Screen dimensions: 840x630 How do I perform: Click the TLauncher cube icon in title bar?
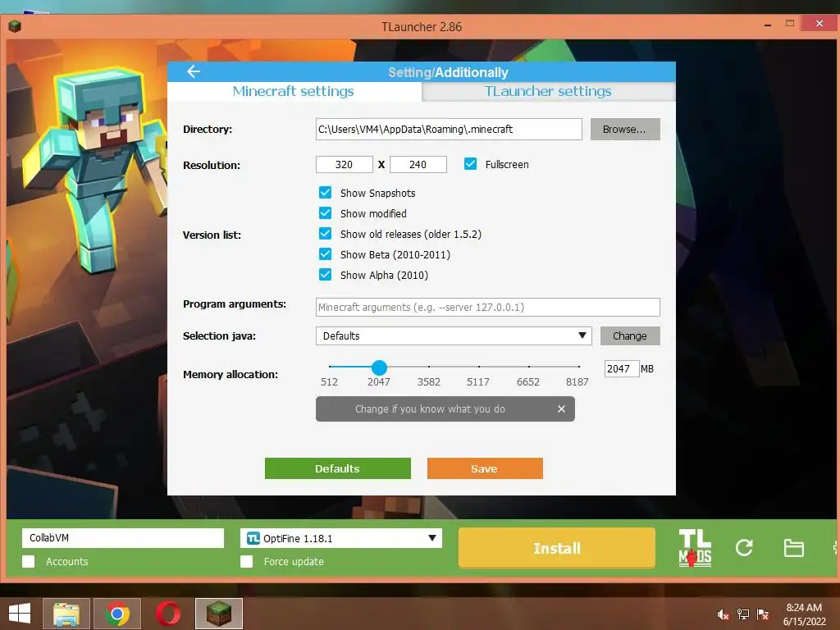click(x=15, y=25)
